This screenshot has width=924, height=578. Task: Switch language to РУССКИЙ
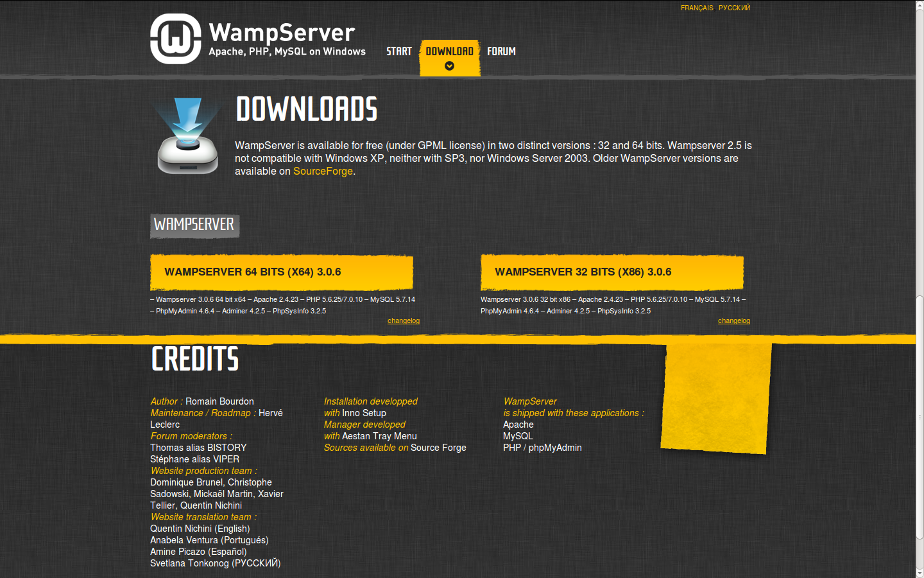(734, 8)
